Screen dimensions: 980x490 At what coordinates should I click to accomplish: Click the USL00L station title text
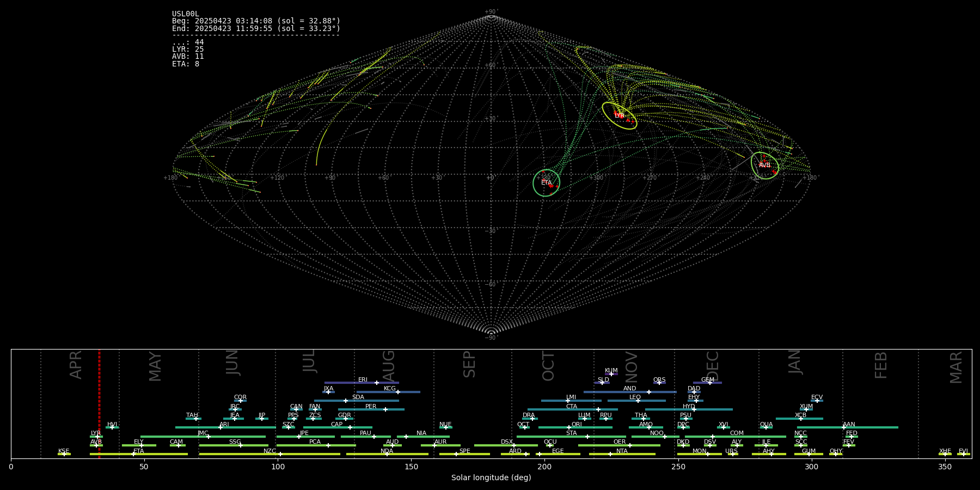tap(186, 14)
